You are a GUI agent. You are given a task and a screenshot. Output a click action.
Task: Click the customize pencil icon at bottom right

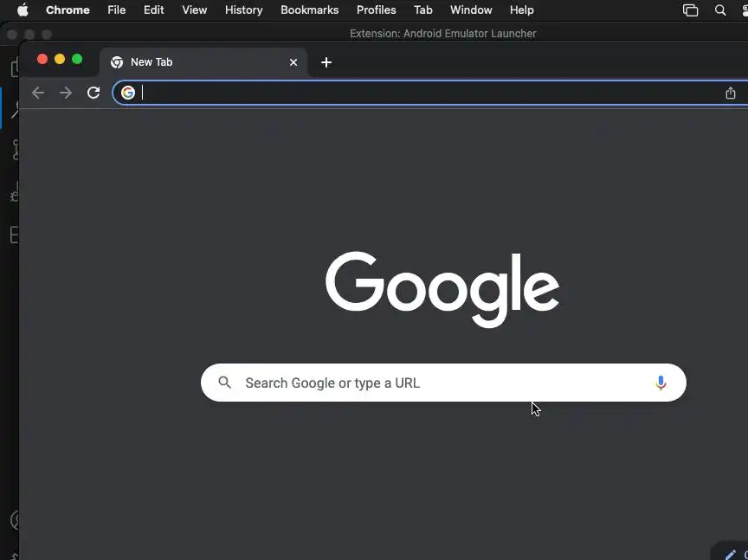731,554
